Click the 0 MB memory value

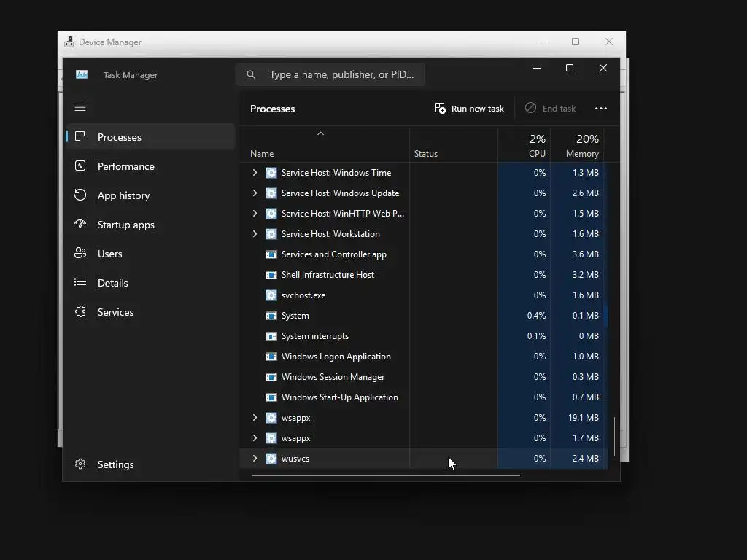point(589,336)
